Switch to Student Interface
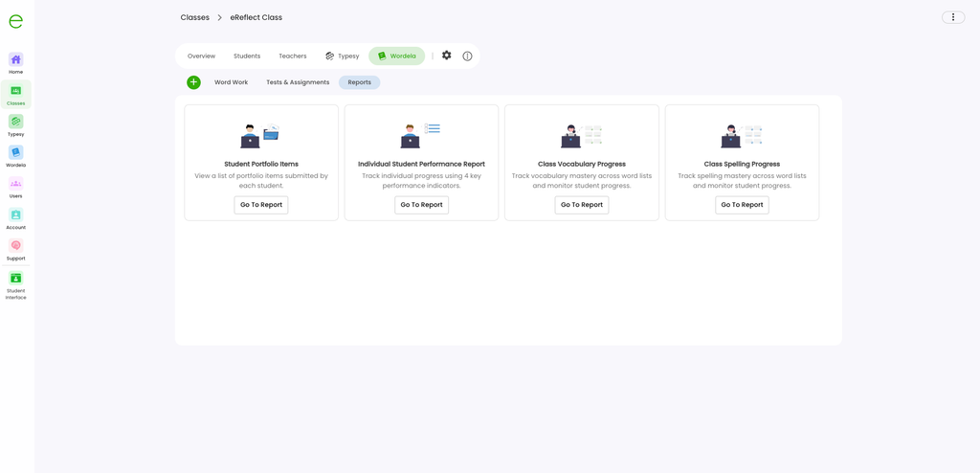Image resolution: width=980 pixels, height=473 pixels. coord(15,286)
